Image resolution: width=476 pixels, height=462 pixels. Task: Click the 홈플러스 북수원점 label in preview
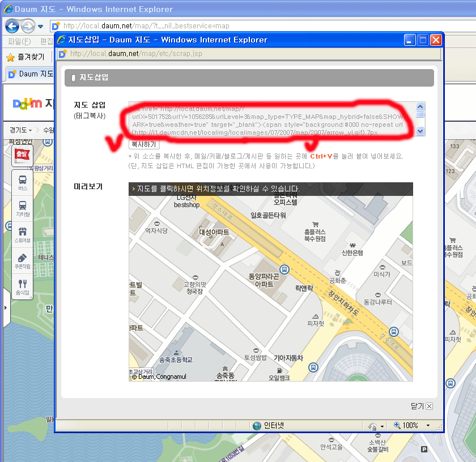click(x=315, y=235)
